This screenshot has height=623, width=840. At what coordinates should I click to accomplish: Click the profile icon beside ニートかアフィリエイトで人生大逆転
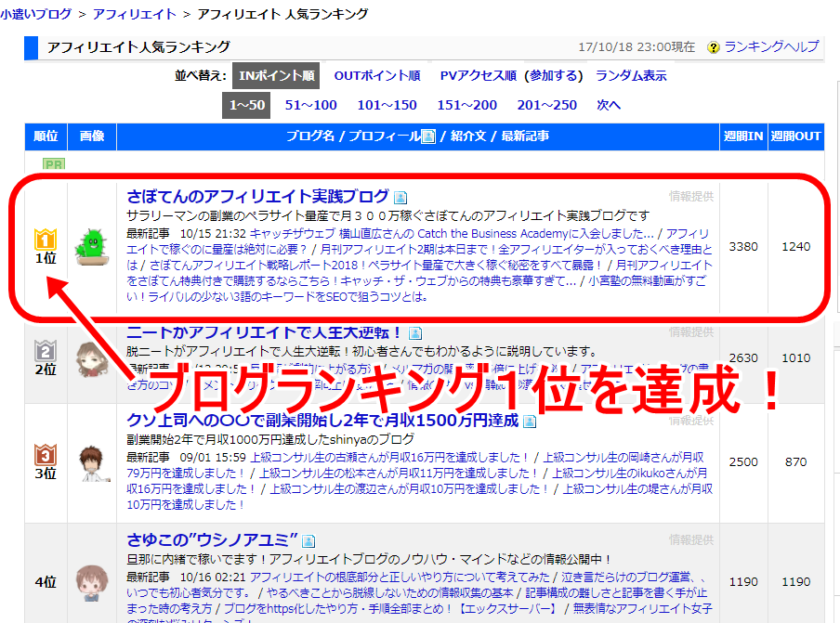(413, 333)
